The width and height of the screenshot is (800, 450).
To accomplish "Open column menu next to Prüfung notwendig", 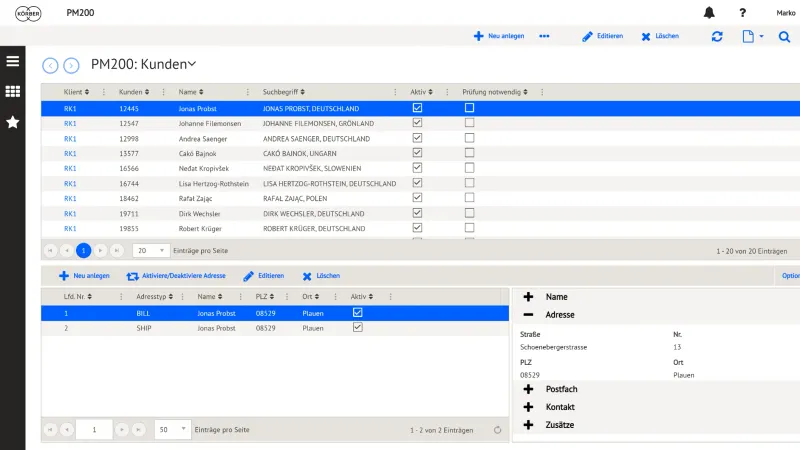I will [x=542, y=92].
